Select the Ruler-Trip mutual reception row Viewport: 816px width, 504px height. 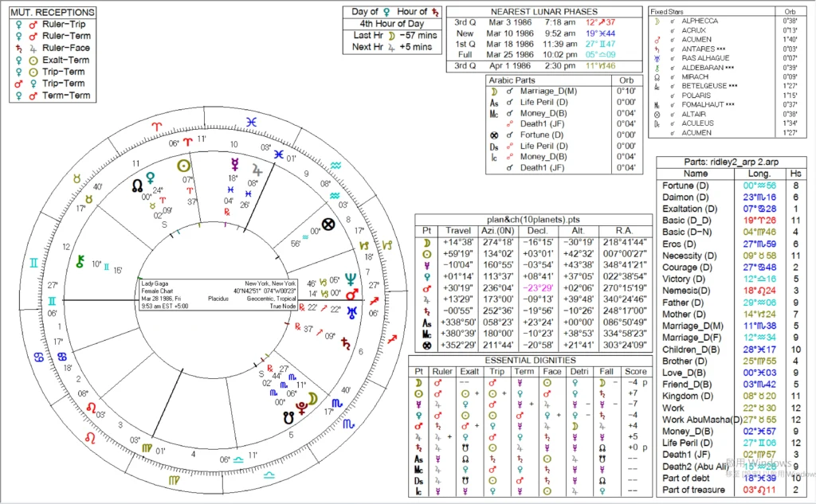pyautogui.click(x=56, y=24)
